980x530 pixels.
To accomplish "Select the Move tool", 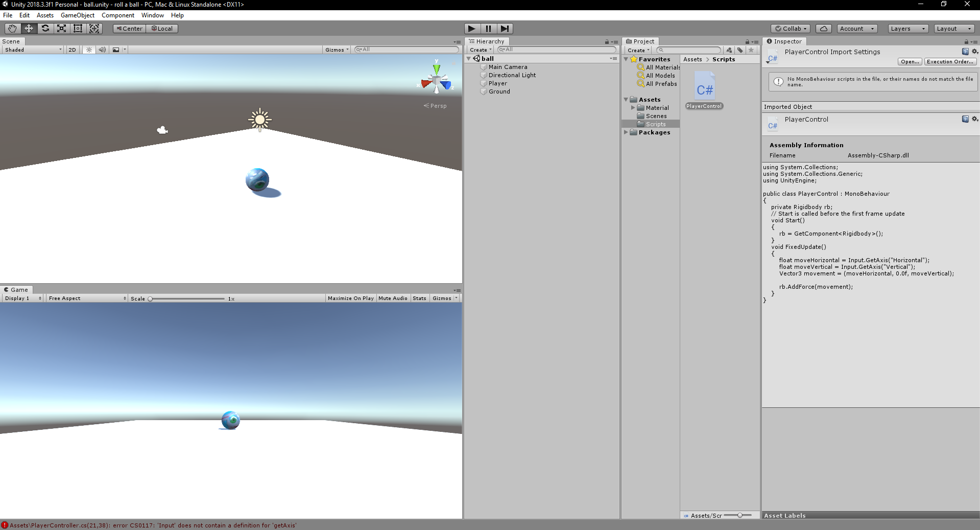I will (29, 29).
